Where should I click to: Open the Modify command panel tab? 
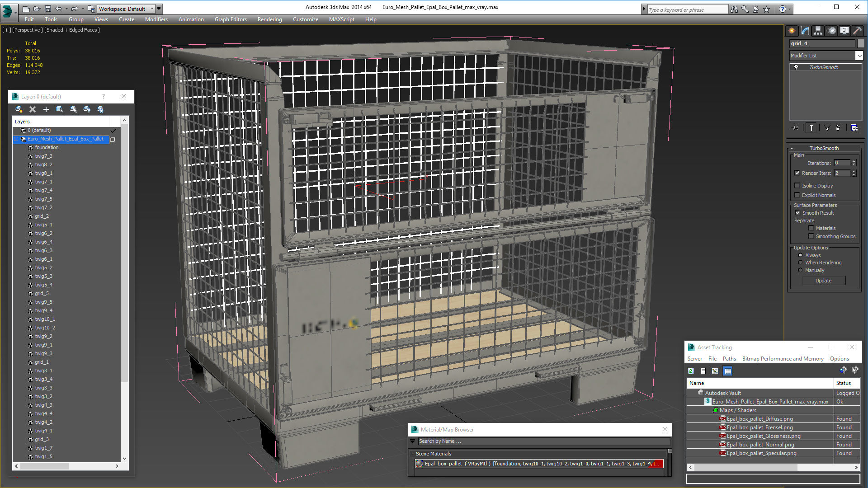coord(805,31)
